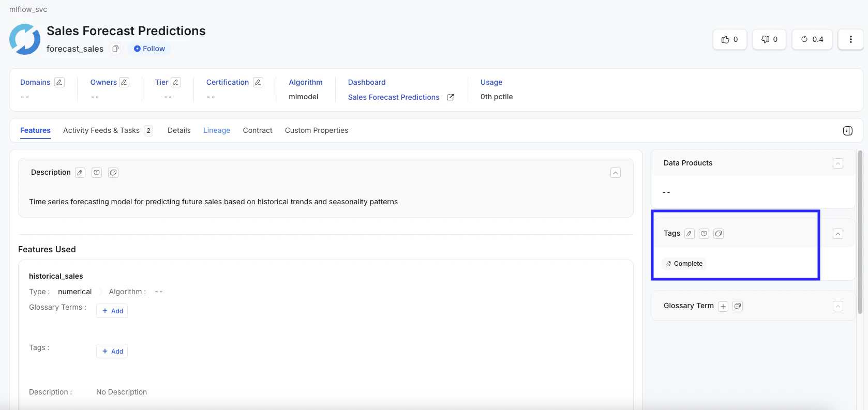Open version history 0.4 button

(812, 39)
